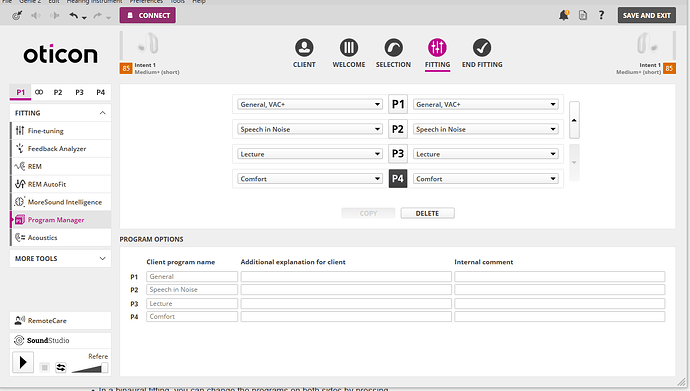The image size is (690, 391).
Task: Open the Welcome step icon
Action: (349, 48)
